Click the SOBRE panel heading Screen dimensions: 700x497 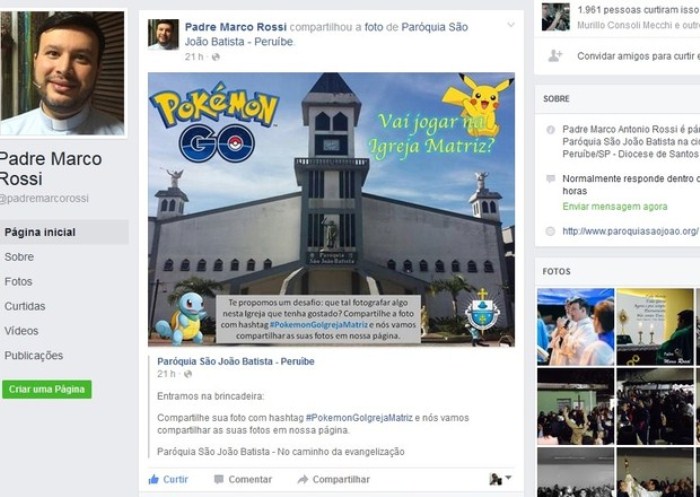click(x=556, y=99)
